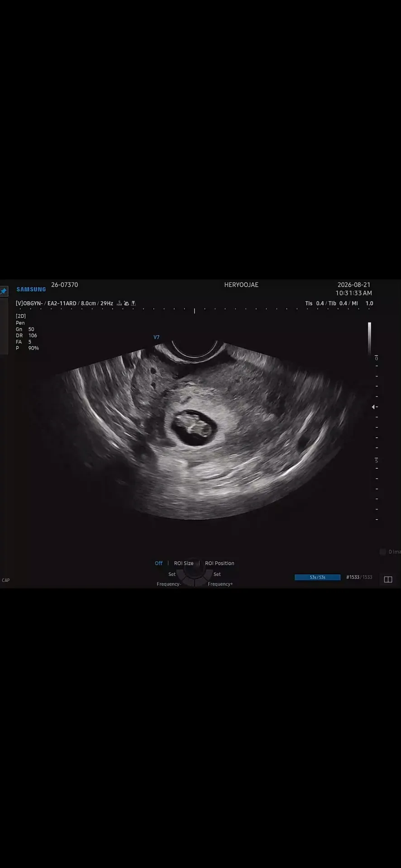
Task: Click the probe preset text OBGYN EA2-11ARD
Action: point(46,303)
